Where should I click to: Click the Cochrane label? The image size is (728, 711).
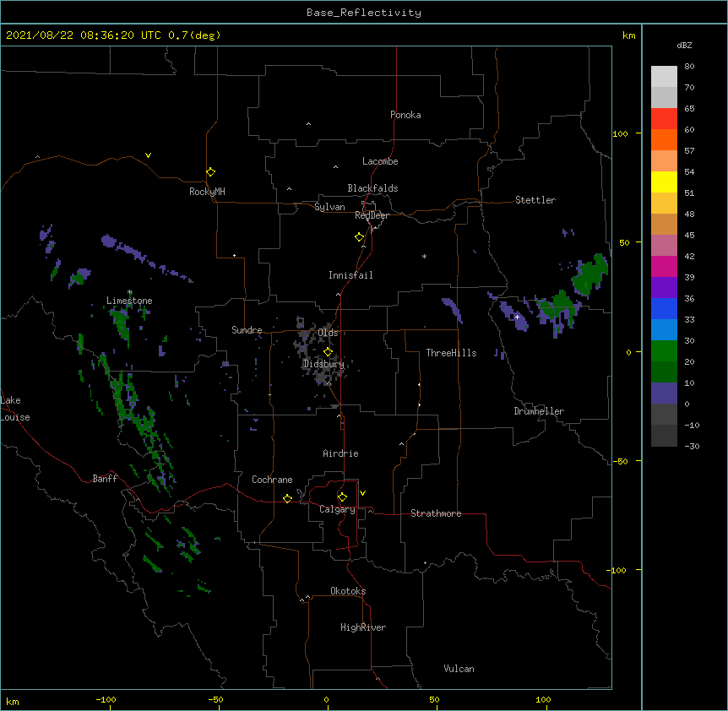tap(272, 480)
